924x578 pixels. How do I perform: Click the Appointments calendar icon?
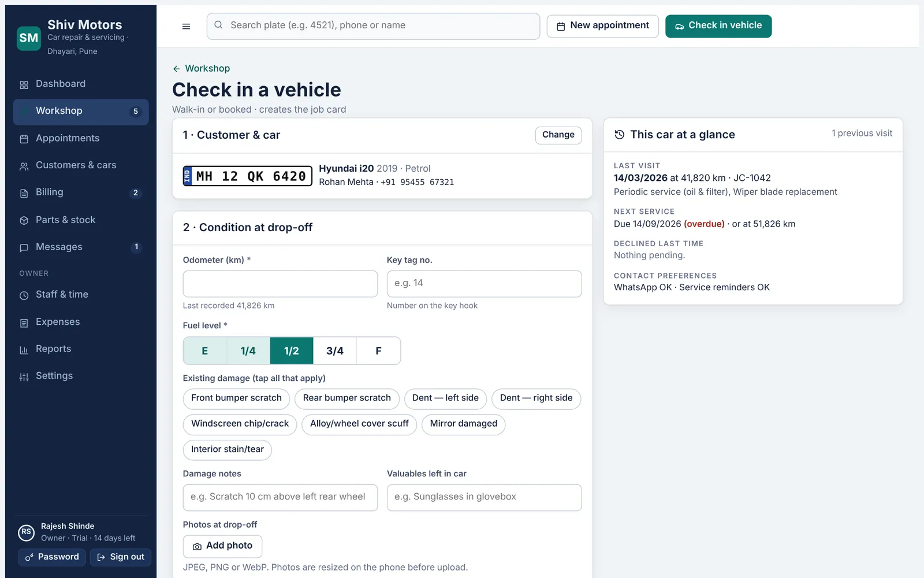24,139
